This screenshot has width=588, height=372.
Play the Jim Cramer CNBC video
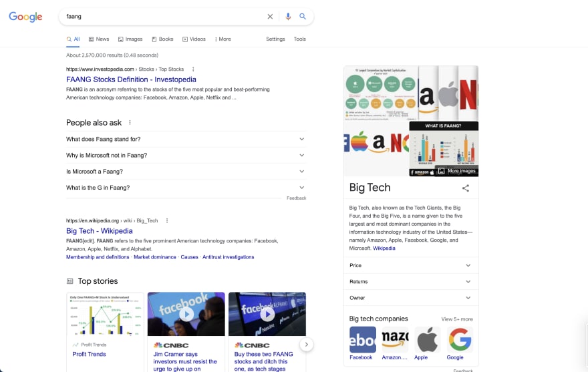tap(186, 315)
